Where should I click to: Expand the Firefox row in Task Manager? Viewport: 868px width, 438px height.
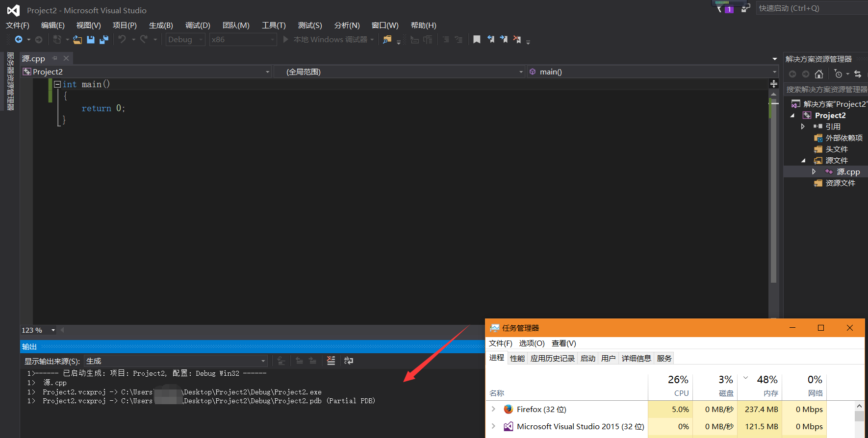point(493,409)
